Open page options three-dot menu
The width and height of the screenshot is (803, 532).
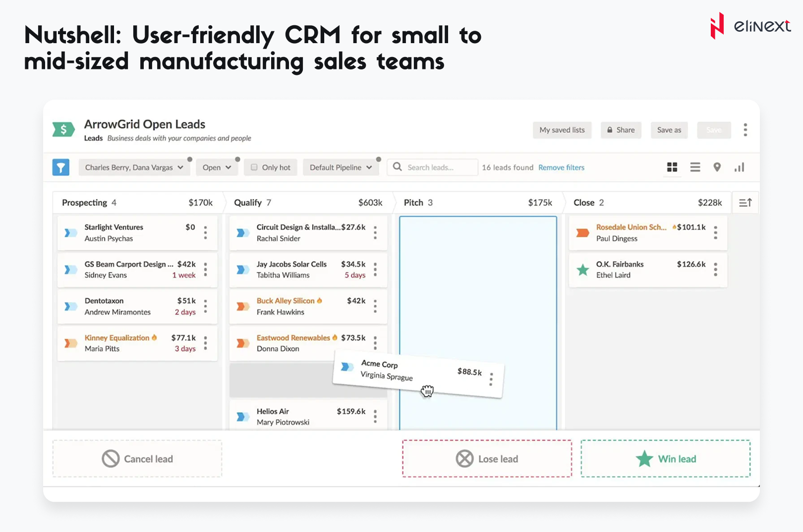click(745, 130)
